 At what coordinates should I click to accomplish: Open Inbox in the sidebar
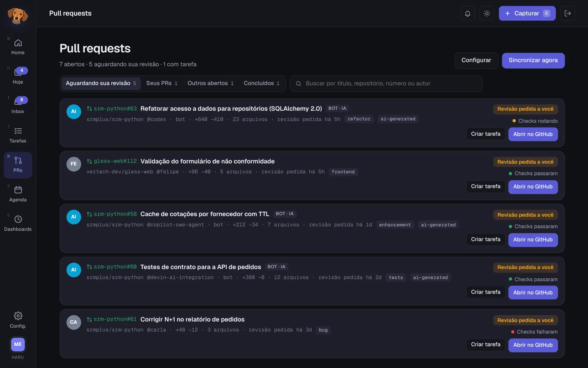pyautogui.click(x=18, y=106)
